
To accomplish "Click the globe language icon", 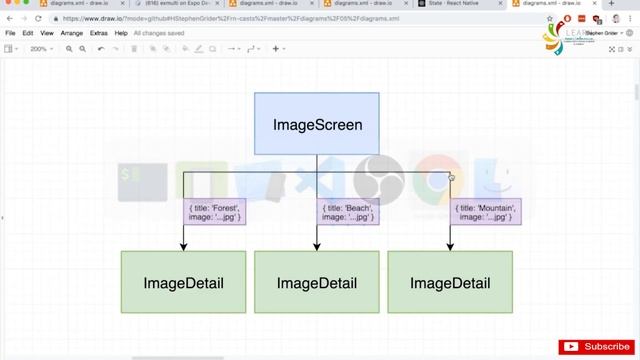I will coord(630,33).
